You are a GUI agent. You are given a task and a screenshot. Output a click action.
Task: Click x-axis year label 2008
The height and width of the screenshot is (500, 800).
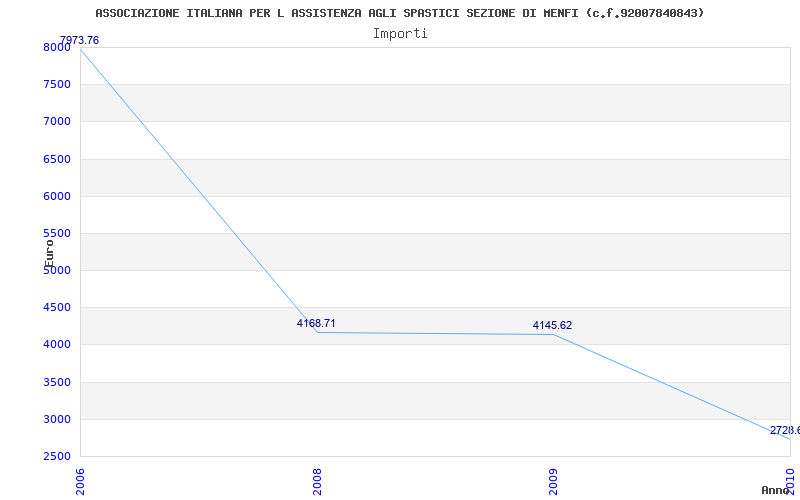(317, 482)
